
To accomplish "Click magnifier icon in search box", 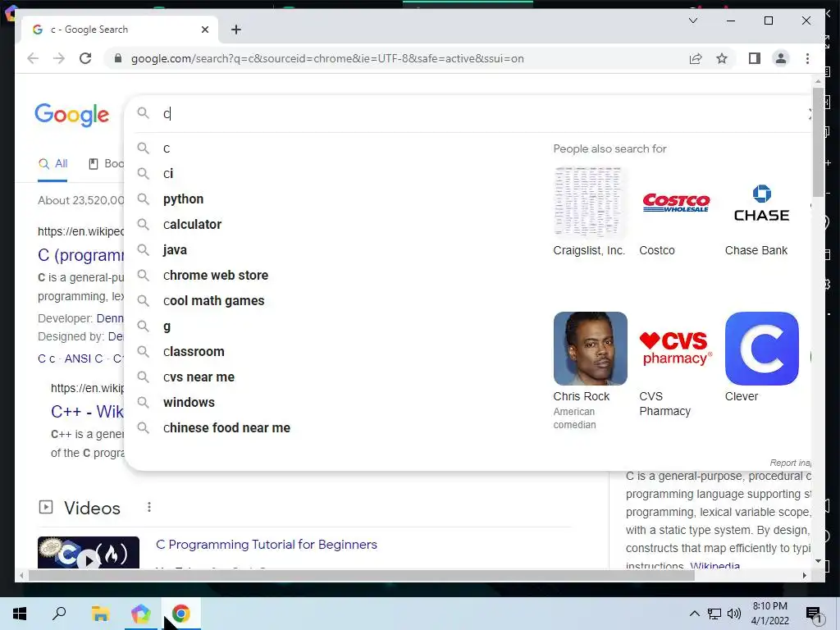I will point(143,113).
